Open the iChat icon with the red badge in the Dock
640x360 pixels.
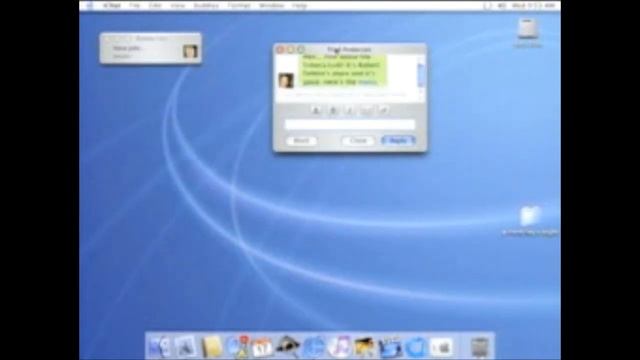click(x=238, y=347)
